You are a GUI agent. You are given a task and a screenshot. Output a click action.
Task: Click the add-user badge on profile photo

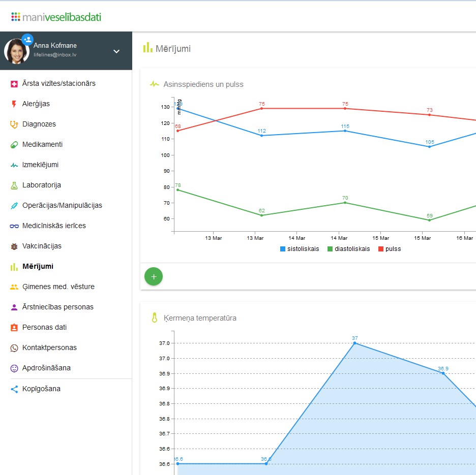coord(27,40)
